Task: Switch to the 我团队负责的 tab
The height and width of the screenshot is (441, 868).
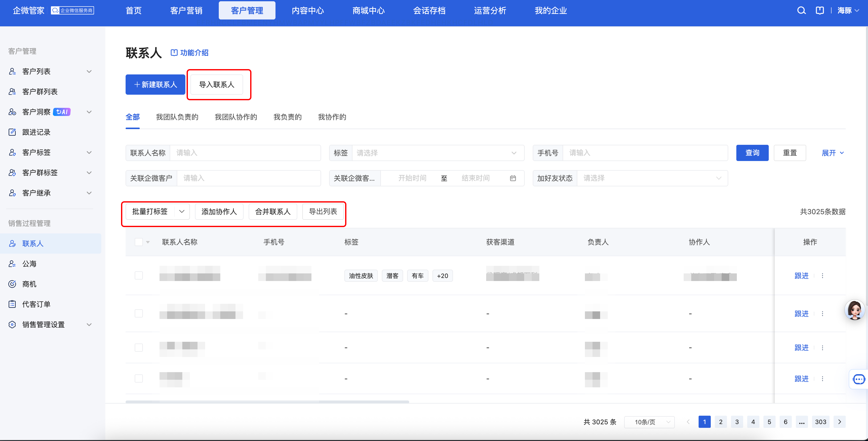Action: [x=177, y=117]
